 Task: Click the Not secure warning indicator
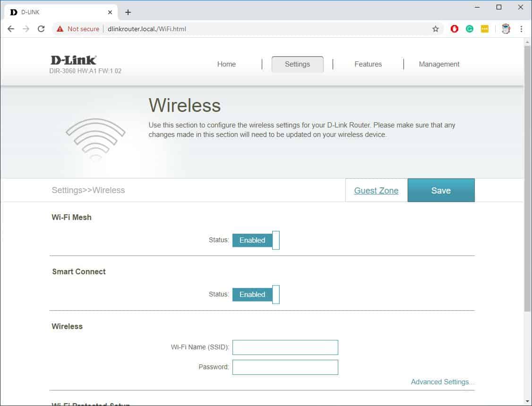coord(77,29)
